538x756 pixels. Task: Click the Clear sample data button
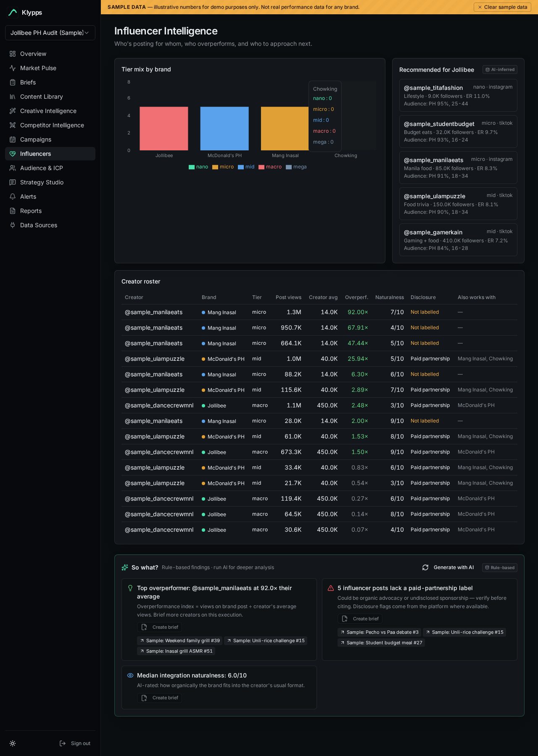[x=502, y=7]
